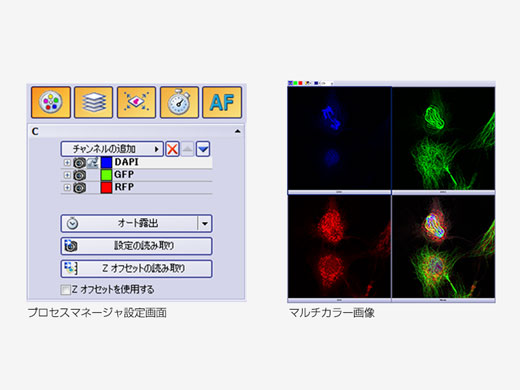
Task: Open the green GFP color swatch
Action: 106,175
